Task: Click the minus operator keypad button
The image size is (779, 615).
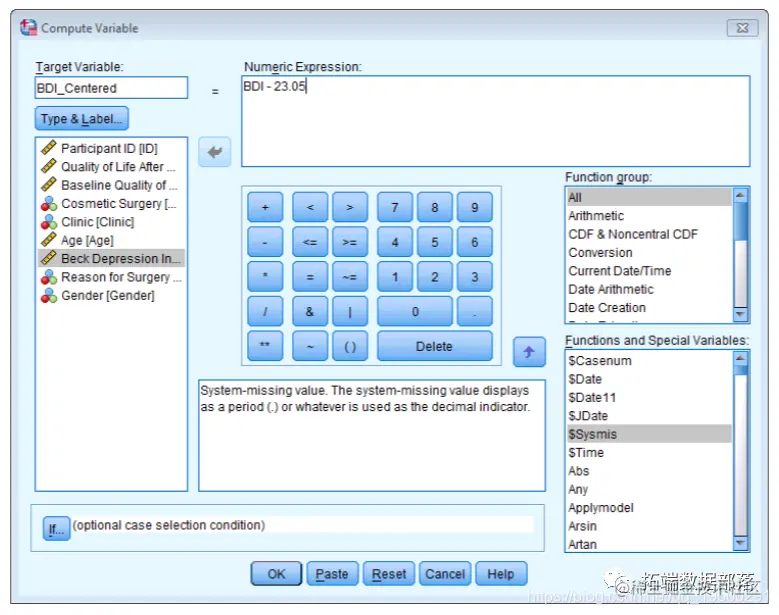Action: click(265, 242)
